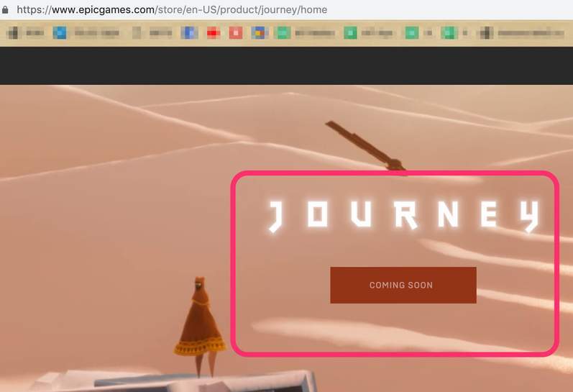Open the first green bookmark icon
This screenshot has height=392, width=573.
pos(283,32)
